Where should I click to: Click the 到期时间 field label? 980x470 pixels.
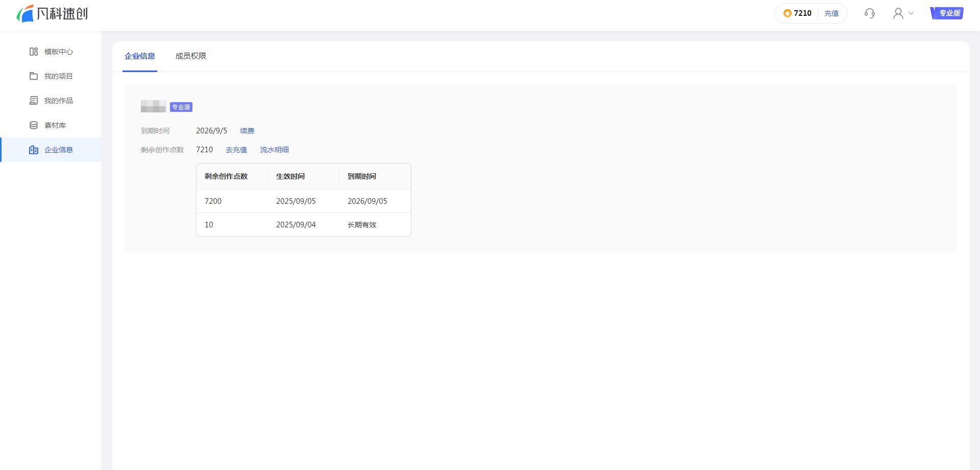[x=155, y=131]
